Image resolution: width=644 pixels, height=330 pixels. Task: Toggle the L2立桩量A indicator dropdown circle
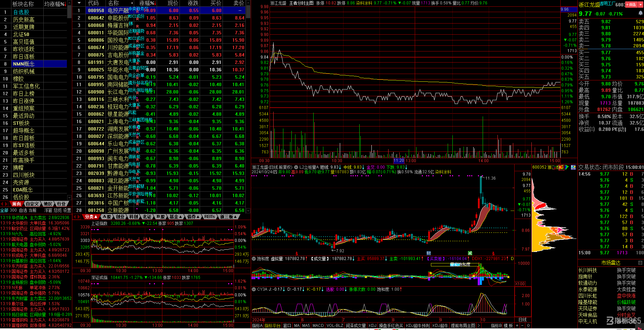pos(296,167)
